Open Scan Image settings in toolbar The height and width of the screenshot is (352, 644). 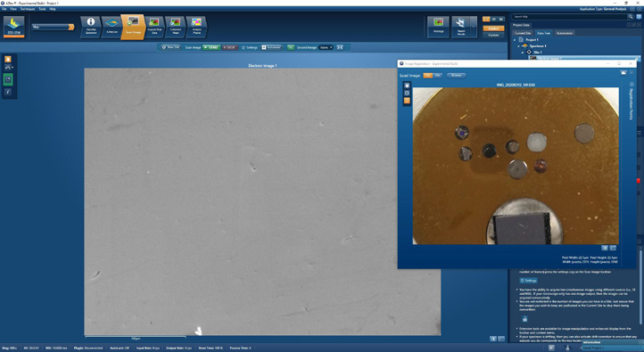tap(249, 47)
